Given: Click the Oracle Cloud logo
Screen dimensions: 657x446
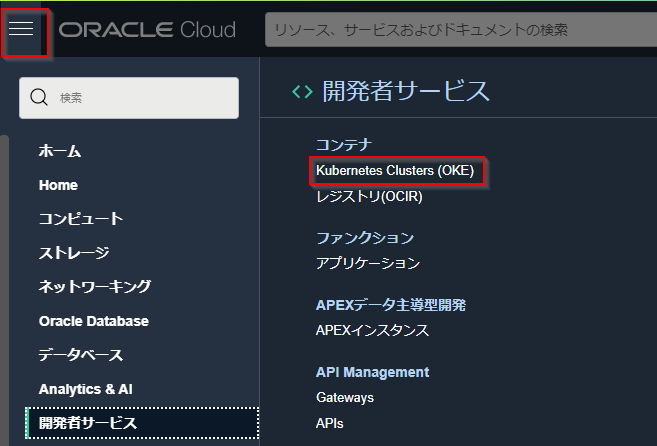Looking at the screenshot, I should pos(147,29).
